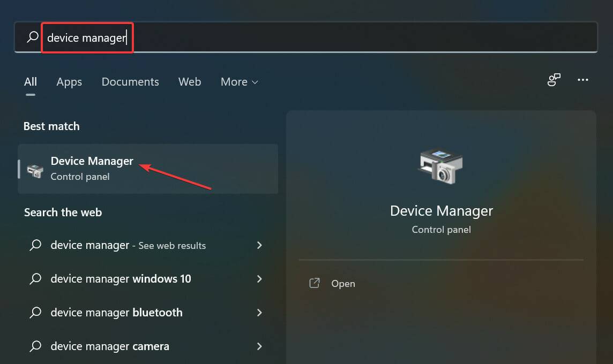This screenshot has height=364, width=613.
Task: Switch to the Documents tab
Action: point(130,82)
